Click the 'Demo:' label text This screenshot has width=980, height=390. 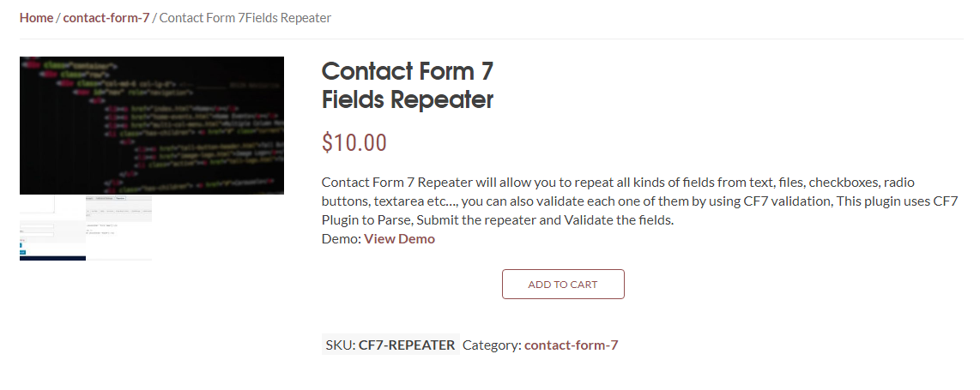tap(341, 239)
